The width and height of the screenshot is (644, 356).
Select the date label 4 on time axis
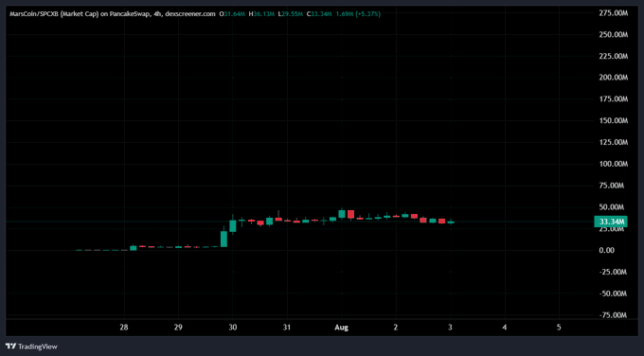pos(505,328)
